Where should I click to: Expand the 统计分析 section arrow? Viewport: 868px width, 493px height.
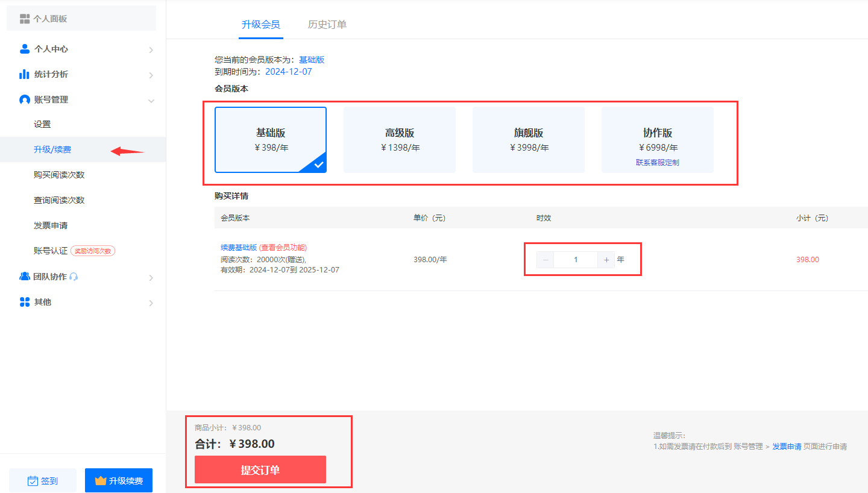151,75
